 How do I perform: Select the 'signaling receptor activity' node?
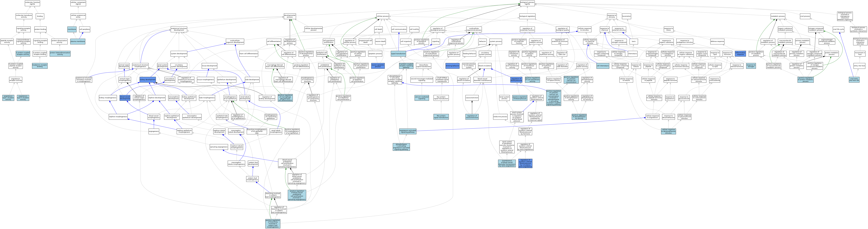[x=24, y=29]
